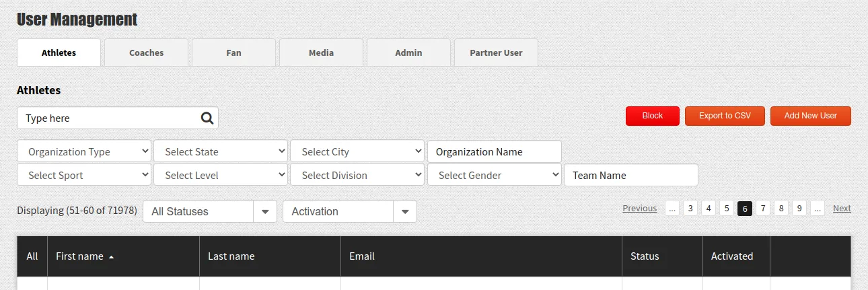Jump to page 7 in pagination
This screenshot has height=290, width=868.
[763, 208]
